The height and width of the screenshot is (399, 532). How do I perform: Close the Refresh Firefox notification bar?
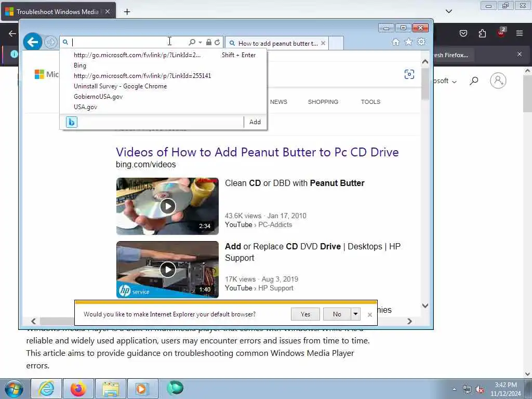[520, 54]
